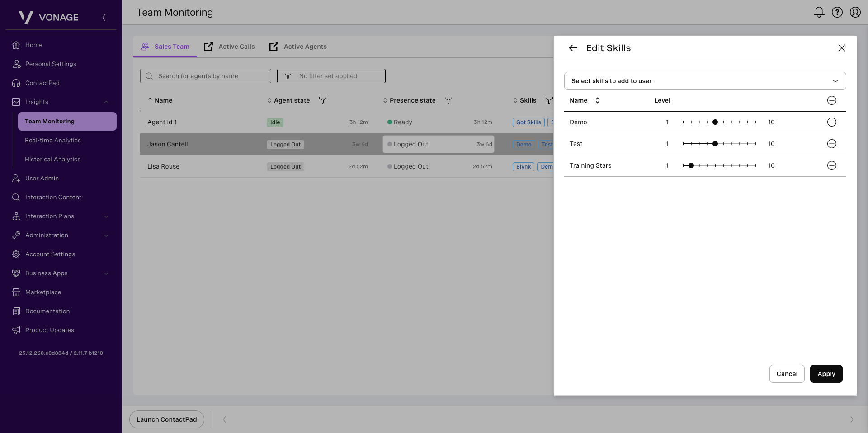Screen dimensions: 868x433
Task: Remove the Test skill from user
Action: click(831, 144)
